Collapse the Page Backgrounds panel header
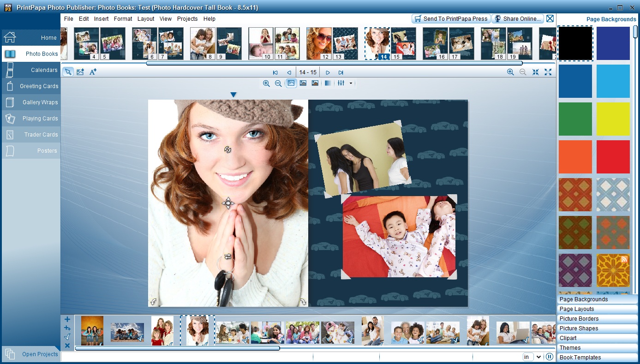 pyautogui.click(x=597, y=299)
